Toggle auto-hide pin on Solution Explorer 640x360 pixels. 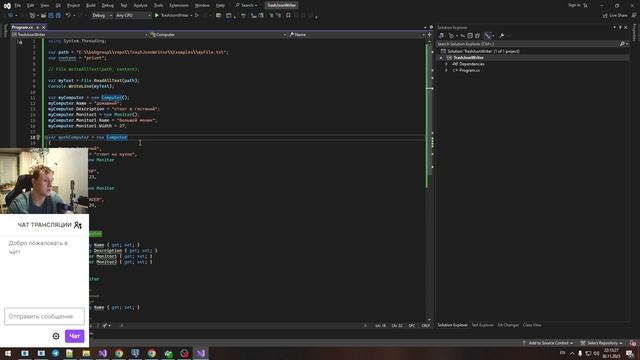tap(620, 27)
